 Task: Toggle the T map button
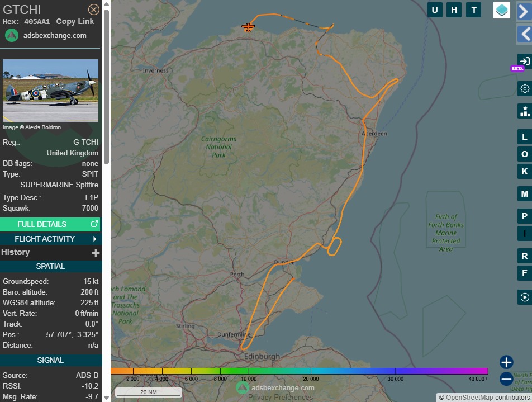tap(474, 10)
